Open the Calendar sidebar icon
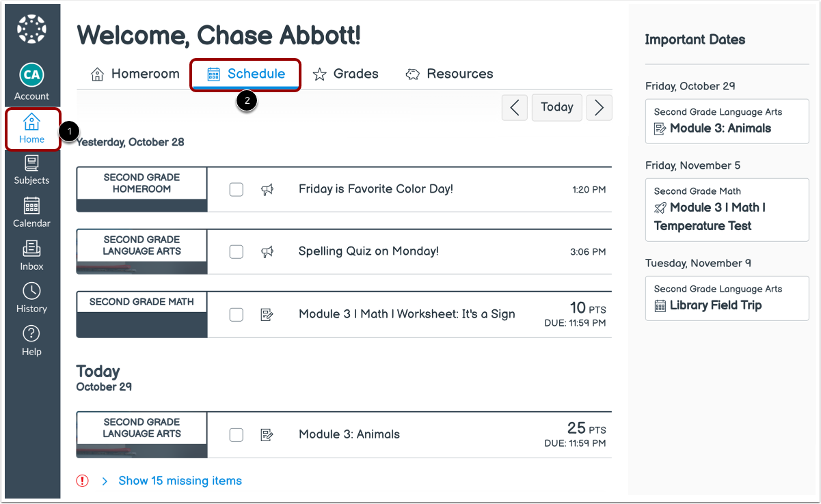Viewport: 821px width, 504px height. (31, 212)
